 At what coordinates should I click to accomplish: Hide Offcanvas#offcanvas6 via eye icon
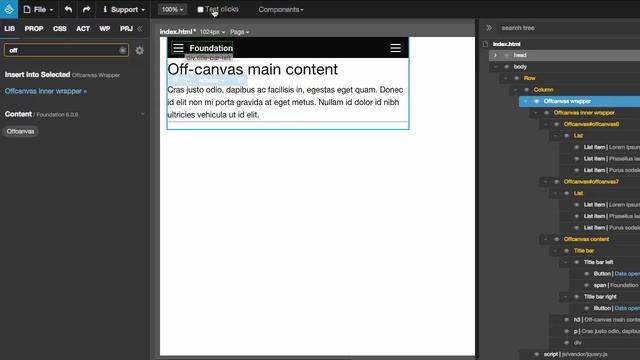556,124
